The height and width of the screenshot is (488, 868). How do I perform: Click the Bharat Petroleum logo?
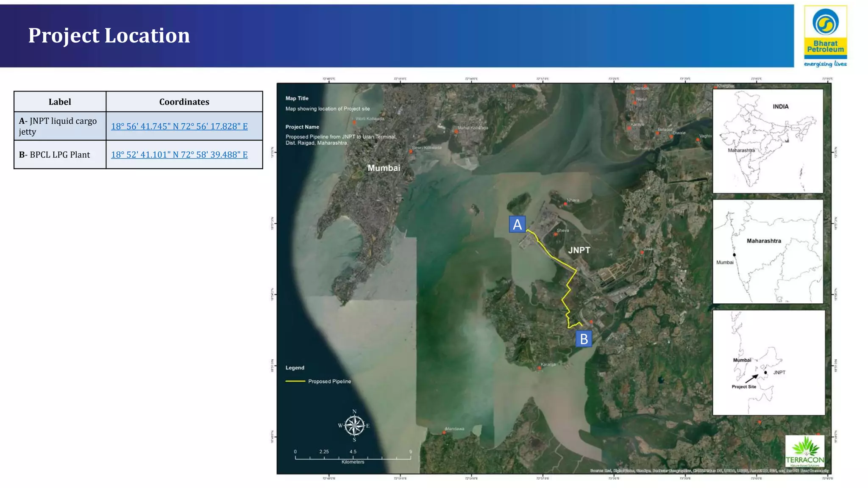click(825, 36)
